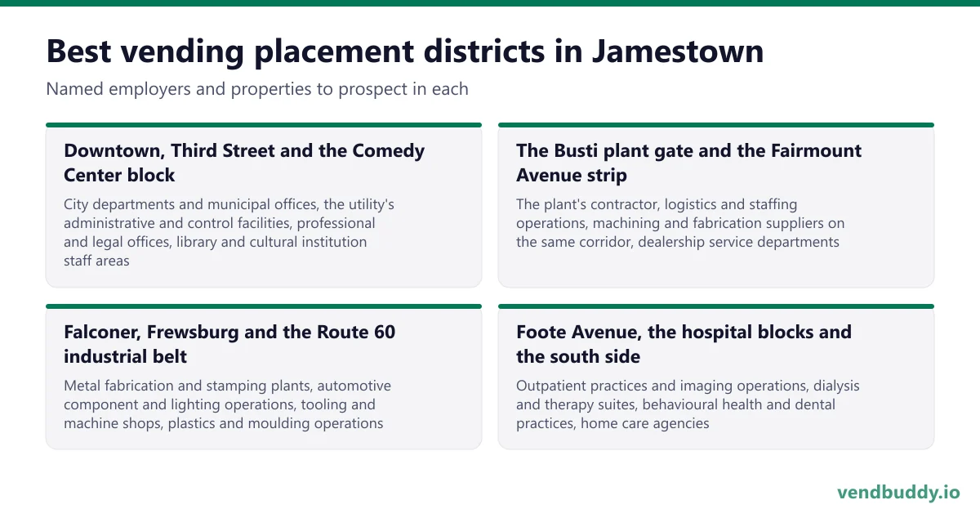980x518 pixels.
Task: Click the title 'Best vending placement districts in Jamestown'
Action: click(405, 51)
